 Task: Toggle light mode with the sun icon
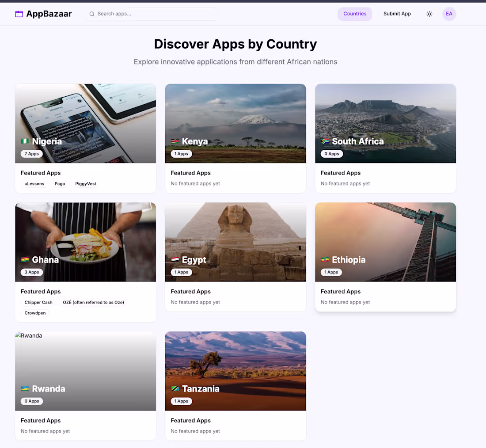pos(429,14)
